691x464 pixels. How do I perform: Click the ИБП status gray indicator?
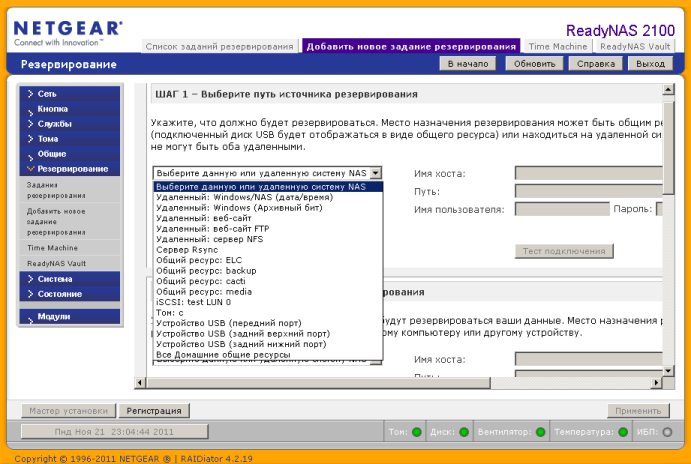coord(667,432)
